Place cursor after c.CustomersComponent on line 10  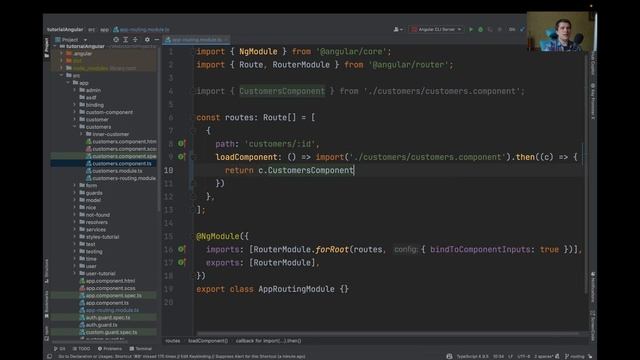354,170
